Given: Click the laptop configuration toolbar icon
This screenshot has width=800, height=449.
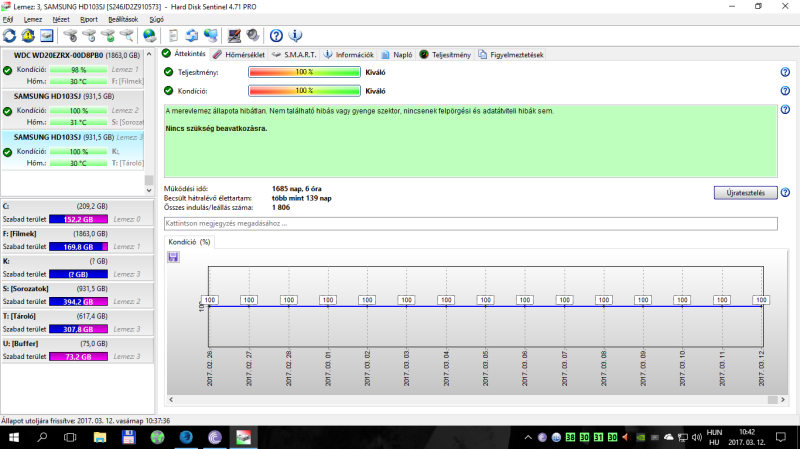Looking at the screenshot, I should pyautogui.click(x=234, y=36).
